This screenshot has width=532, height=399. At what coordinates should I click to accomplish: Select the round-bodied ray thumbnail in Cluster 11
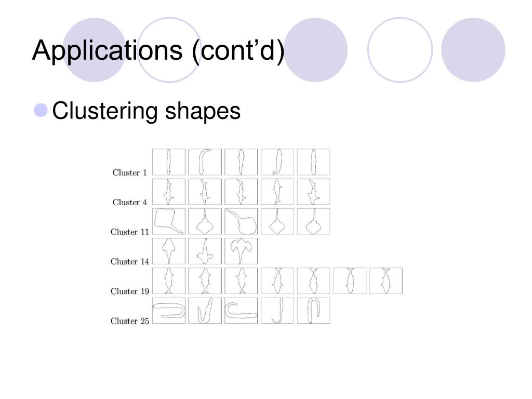pos(241,221)
